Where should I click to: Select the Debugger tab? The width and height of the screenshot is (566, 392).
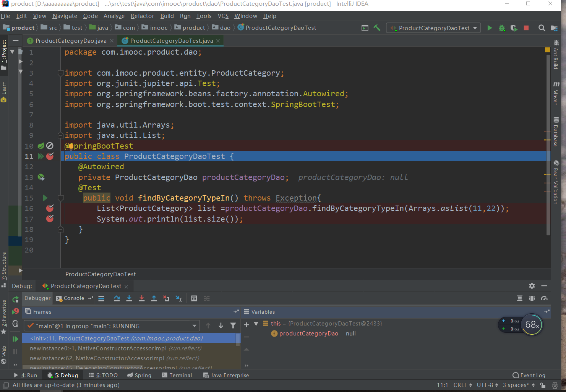[x=37, y=298]
